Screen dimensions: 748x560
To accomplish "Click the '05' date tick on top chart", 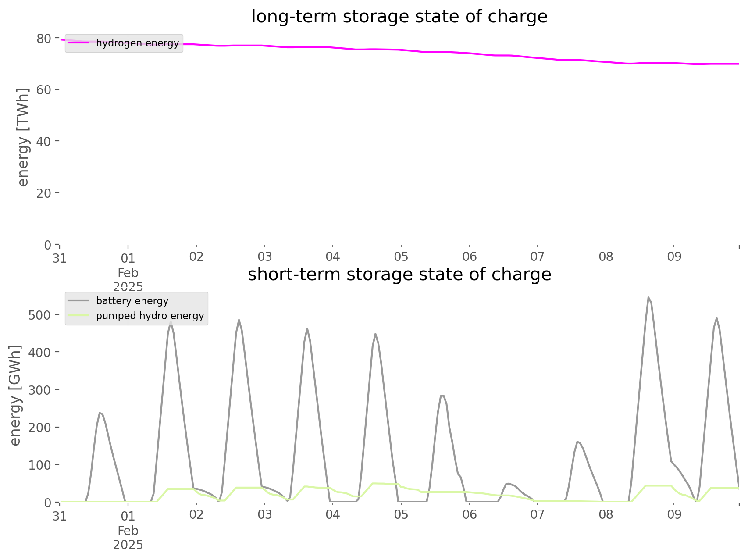I will pyautogui.click(x=401, y=257).
